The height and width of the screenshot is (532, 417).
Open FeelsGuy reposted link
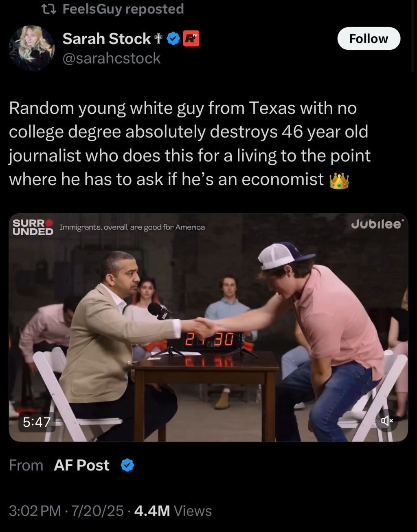(x=123, y=9)
